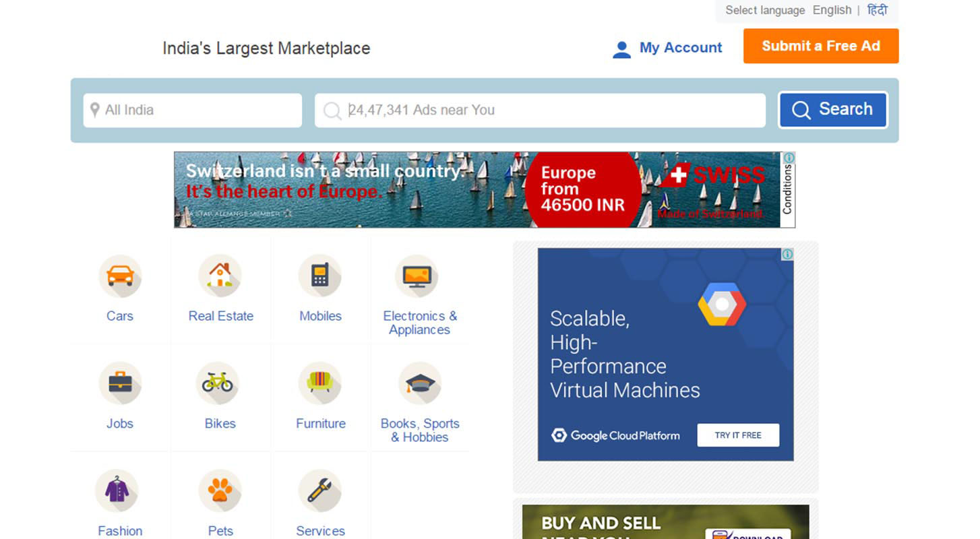
Task: Open Books, Sports & Hobbies graduation cap icon
Action: click(x=420, y=383)
